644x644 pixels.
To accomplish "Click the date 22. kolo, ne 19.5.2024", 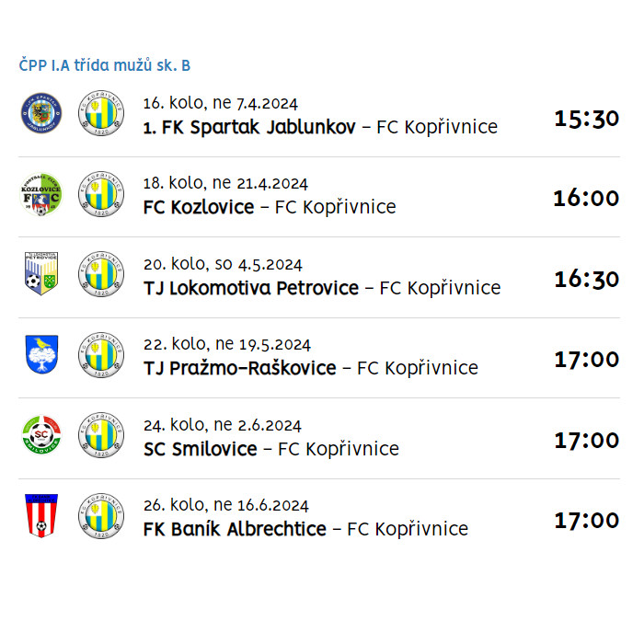I will (x=227, y=344).
